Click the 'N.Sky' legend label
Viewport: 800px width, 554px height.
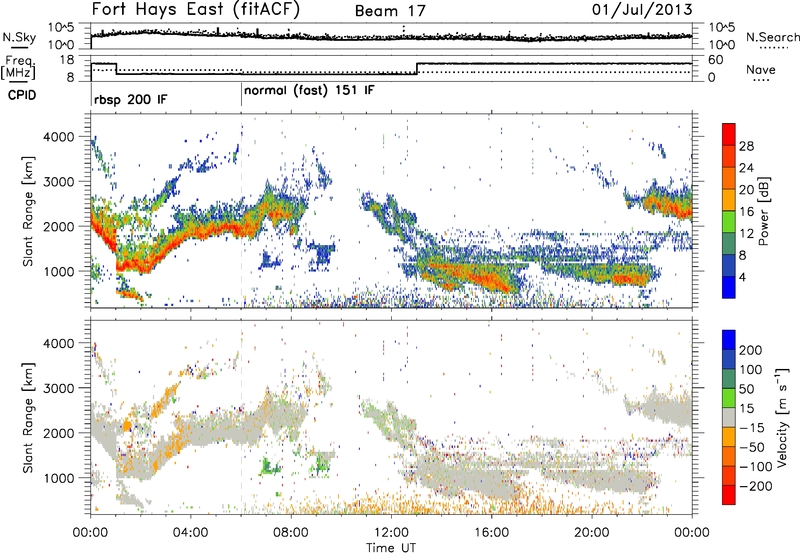pyautogui.click(x=19, y=37)
